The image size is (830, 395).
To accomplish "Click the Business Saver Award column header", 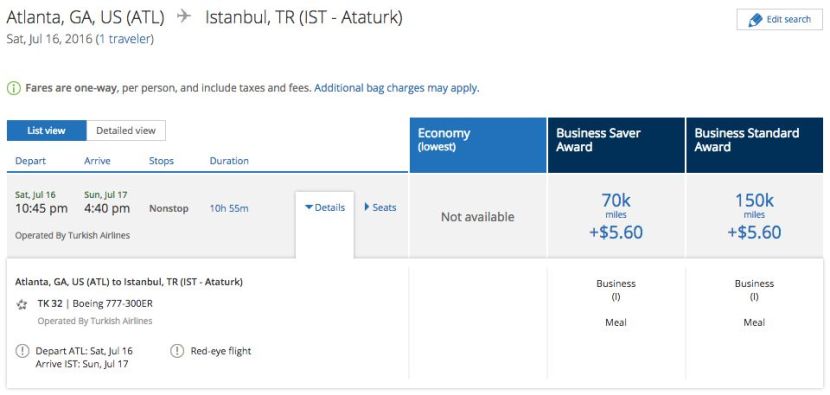I will [616, 145].
